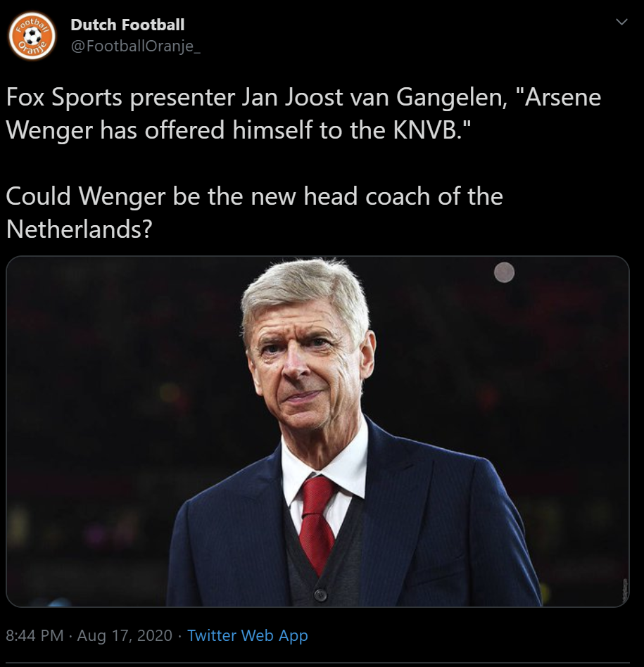The width and height of the screenshot is (644, 667).
Task: Click the name Jan Joost van Gangelen
Action: [374, 97]
